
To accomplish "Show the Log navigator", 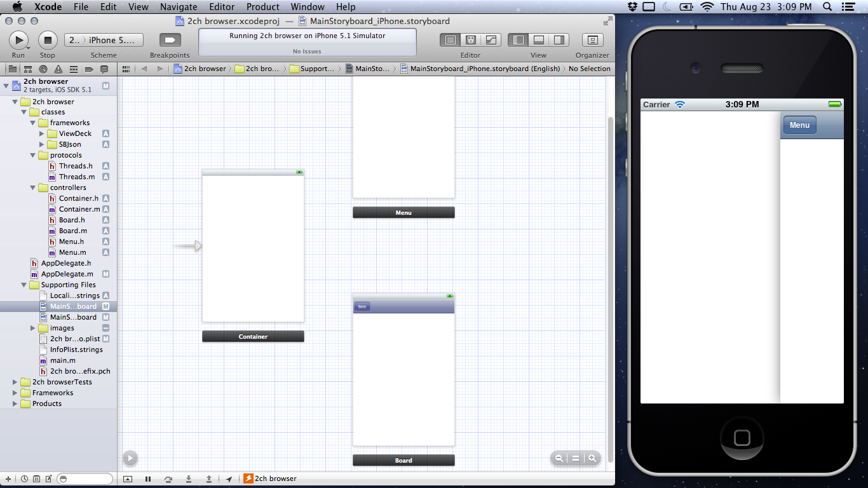I will click(104, 69).
